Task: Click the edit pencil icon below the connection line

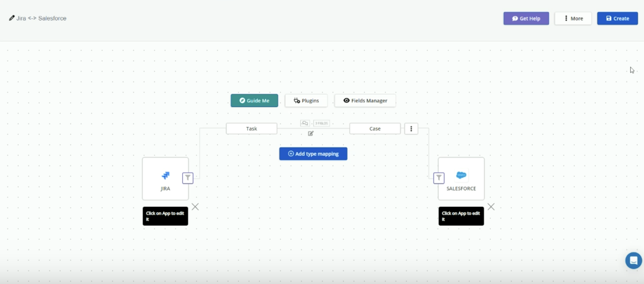Action: point(310,134)
